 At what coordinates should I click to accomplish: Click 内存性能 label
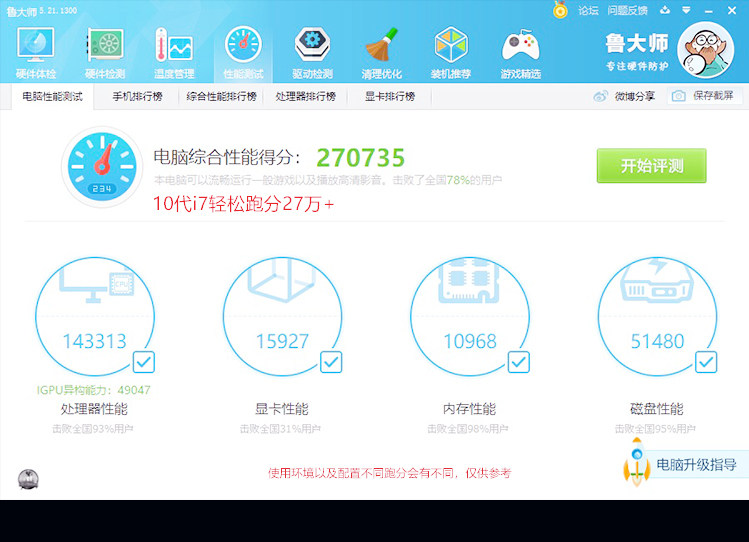pos(470,409)
